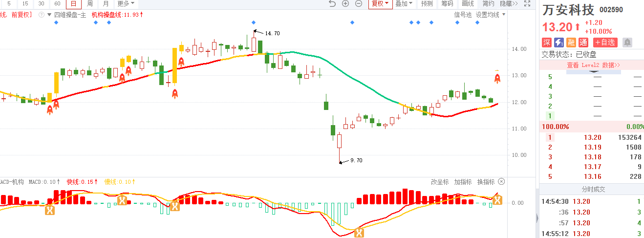
Task: Click the rocket signal icon near 13.00
Action: click(497, 78)
